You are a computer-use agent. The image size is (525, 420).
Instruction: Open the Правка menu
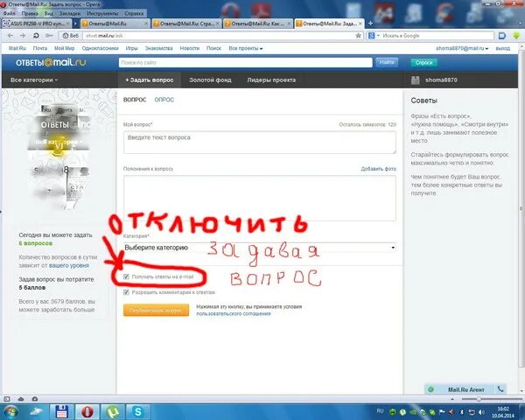coord(30,13)
